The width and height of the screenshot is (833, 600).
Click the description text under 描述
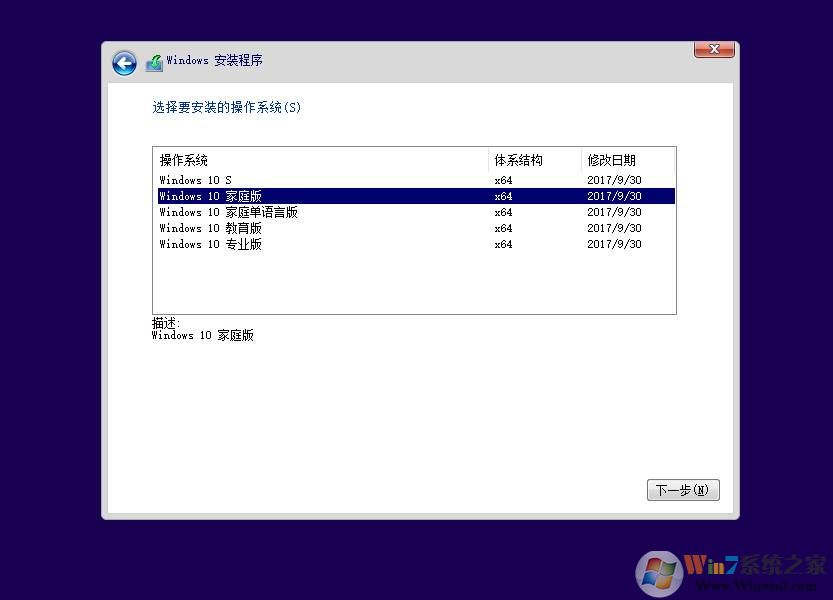202,335
